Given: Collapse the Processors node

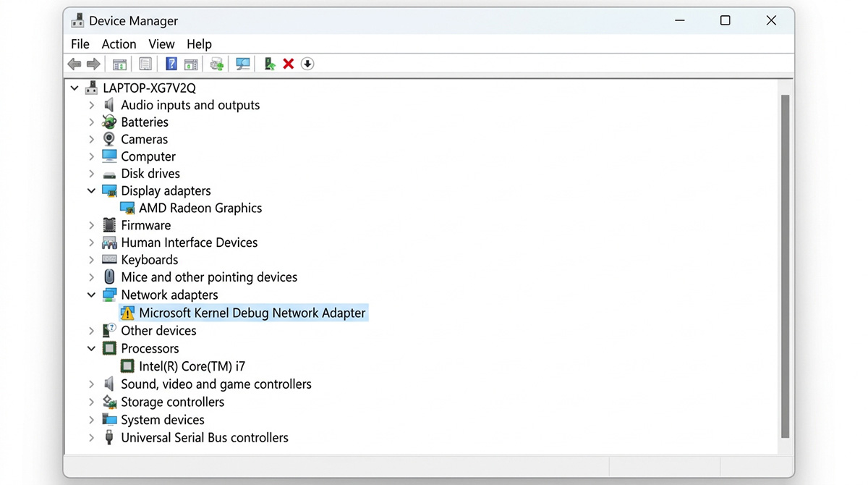Looking at the screenshot, I should point(91,348).
